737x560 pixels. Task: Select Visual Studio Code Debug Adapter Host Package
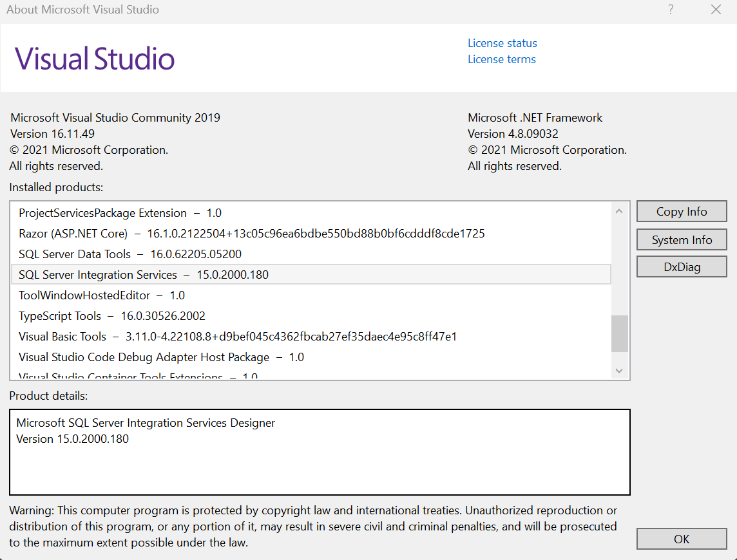tap(311, 357)
